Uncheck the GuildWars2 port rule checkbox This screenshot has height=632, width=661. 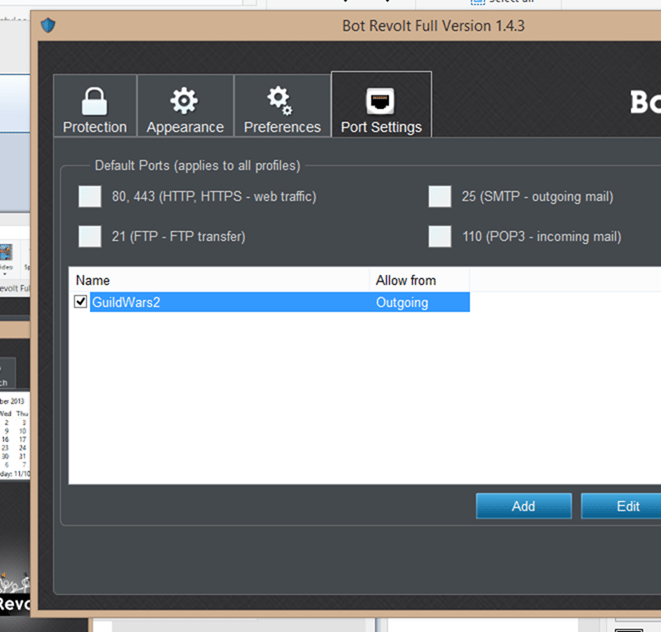80,302
